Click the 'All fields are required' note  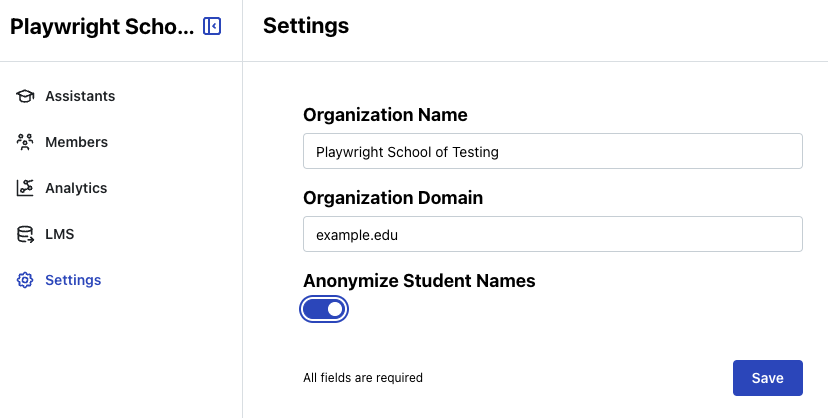[x=363, y=378]
